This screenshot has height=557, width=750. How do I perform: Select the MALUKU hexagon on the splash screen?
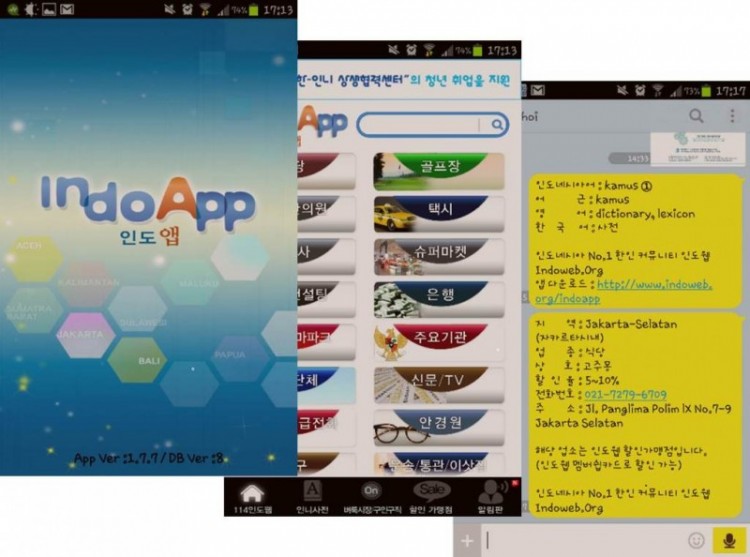(x=192, y=283)
